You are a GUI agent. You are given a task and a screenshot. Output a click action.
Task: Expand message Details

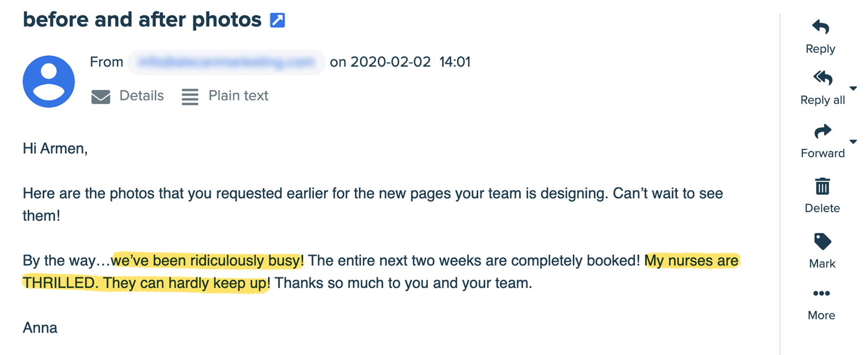pyautogui.click(x=141, y=96)
